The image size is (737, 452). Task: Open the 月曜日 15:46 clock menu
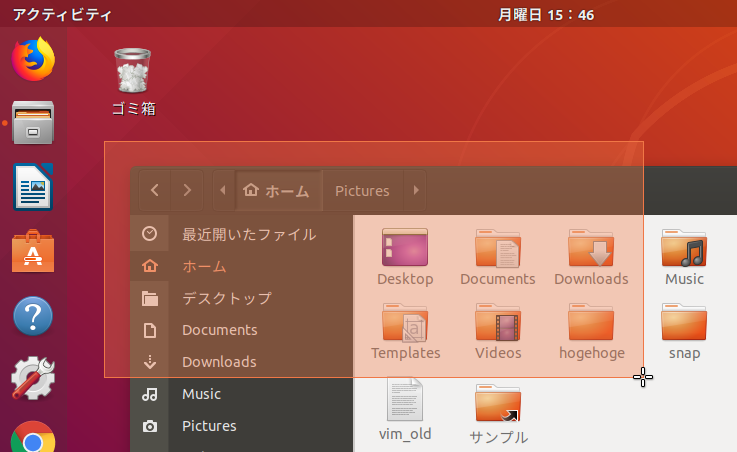546,15
